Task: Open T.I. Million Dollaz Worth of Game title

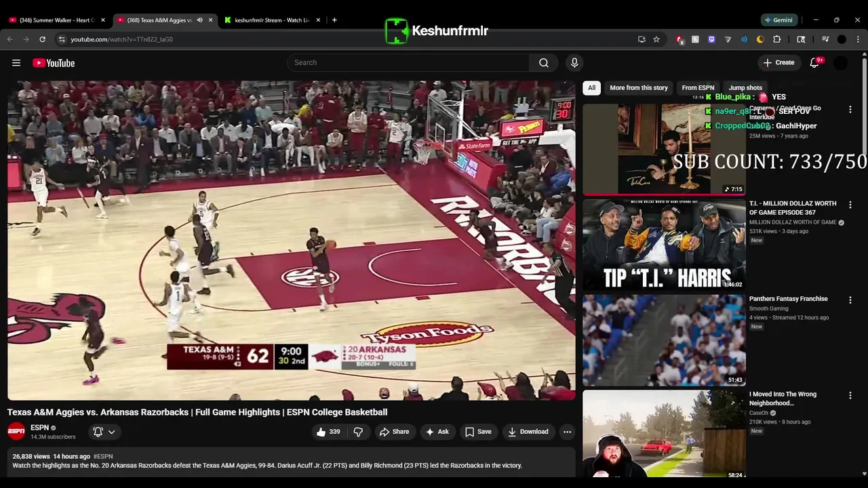Action: pyautogui.click(x=793, y=208)
